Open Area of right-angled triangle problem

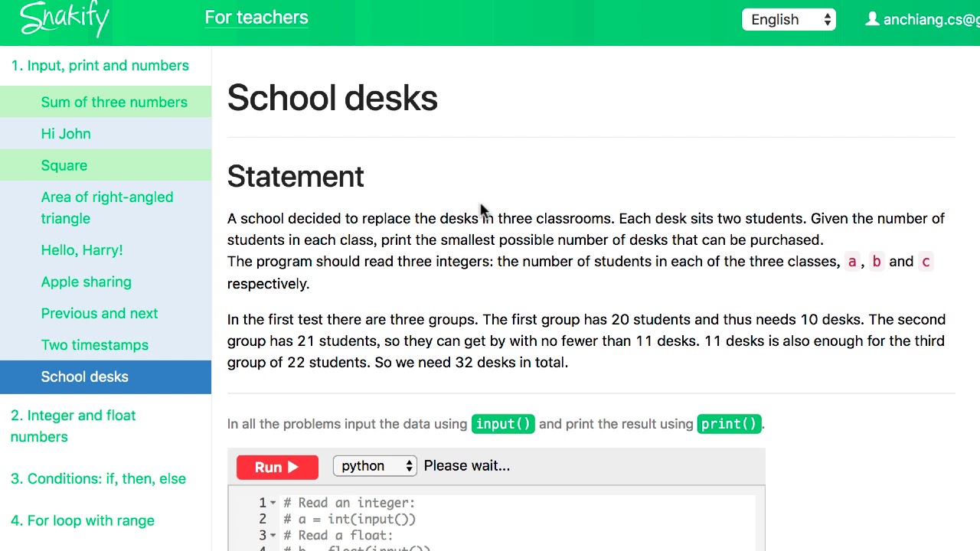pyautogui.click(x=106, y=207)
